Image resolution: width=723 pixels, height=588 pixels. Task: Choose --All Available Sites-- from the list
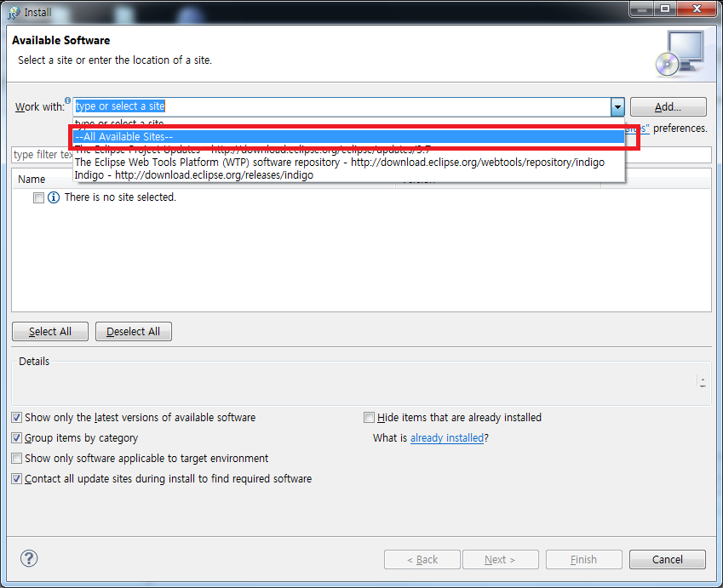coord(348,137)
